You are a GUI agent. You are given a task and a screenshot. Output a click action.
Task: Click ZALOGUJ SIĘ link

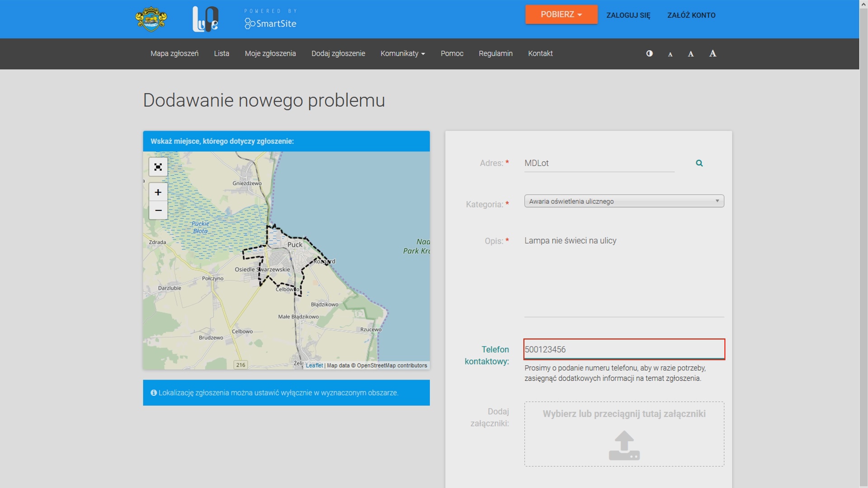point(628,15)
